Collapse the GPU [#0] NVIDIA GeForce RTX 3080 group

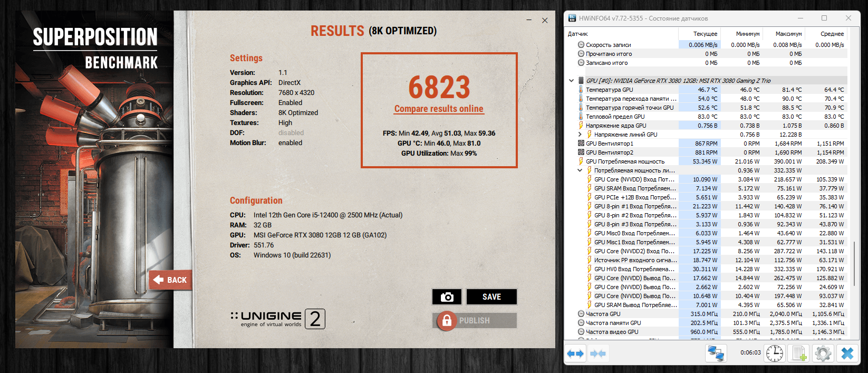(571, 81)
